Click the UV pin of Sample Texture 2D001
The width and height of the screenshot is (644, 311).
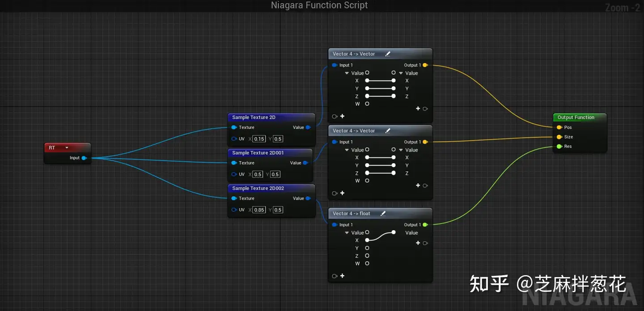pyautogui.click(x=234, y=174)
